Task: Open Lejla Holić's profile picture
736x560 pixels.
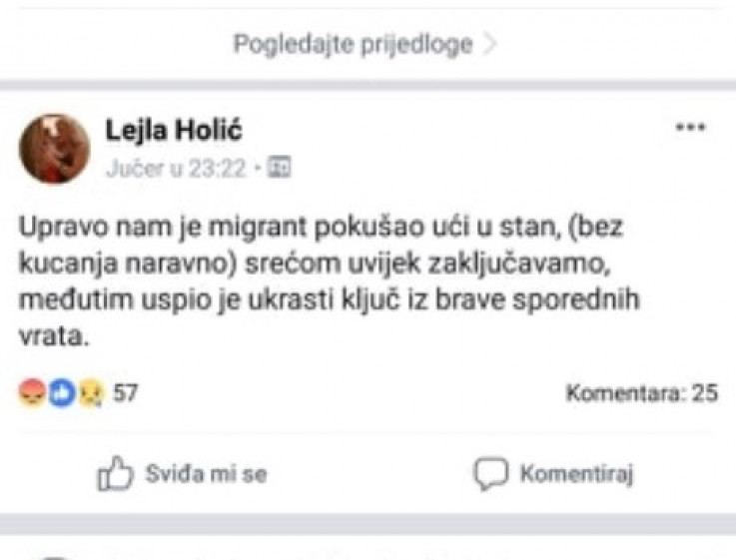Action: point(55,148)
